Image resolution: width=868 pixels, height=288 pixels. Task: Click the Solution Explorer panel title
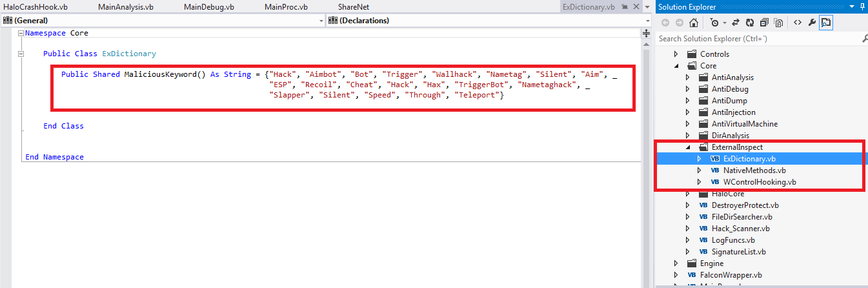coord(687,6)
